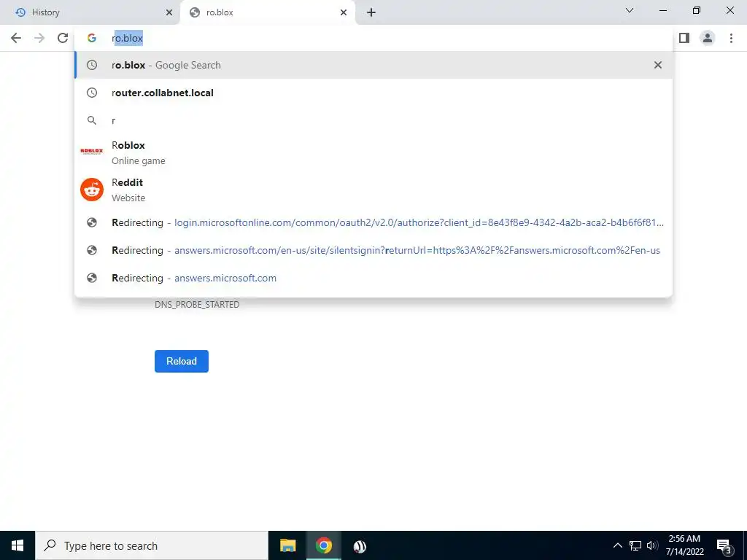747x560 pixels.
Task: Switch to the History tab
Action: point(90,12)
